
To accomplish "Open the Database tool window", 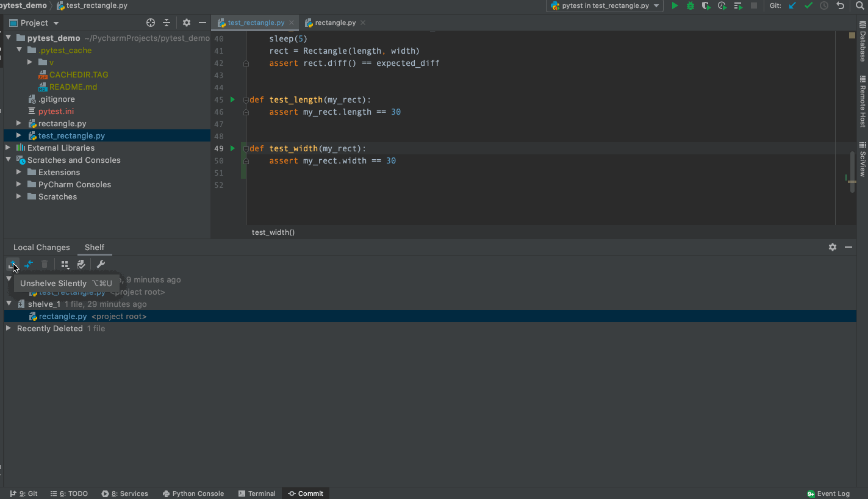I will click(x=863, y=41).
